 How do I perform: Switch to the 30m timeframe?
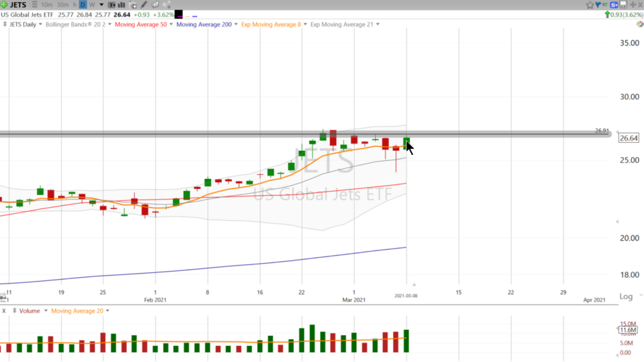pyautogui.click(x=63, y=5)
